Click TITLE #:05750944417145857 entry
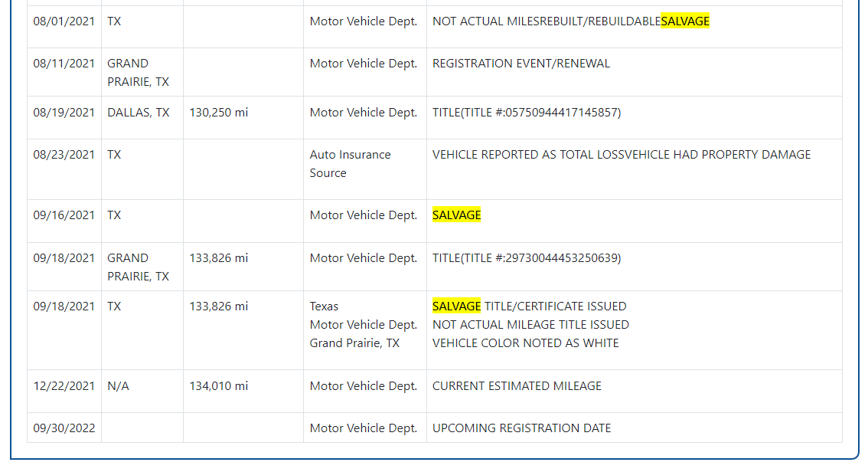 click(x=527, y=113)
